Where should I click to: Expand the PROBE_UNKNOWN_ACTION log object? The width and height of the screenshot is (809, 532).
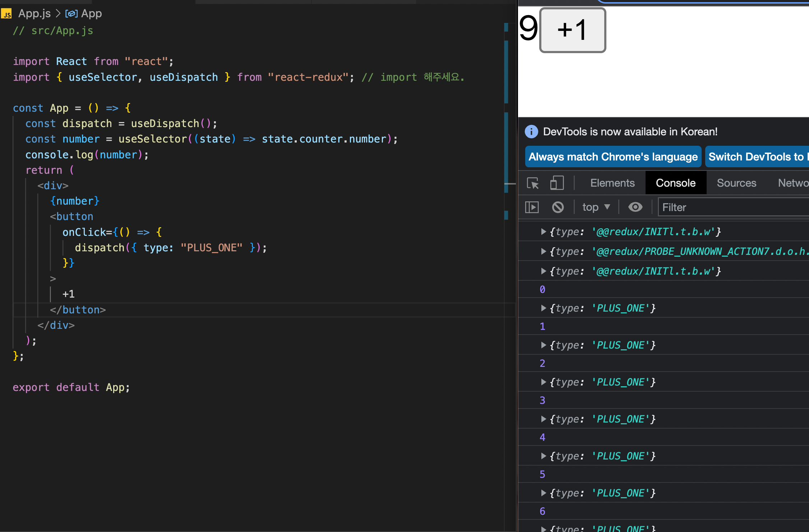click(x=544, y=252)
